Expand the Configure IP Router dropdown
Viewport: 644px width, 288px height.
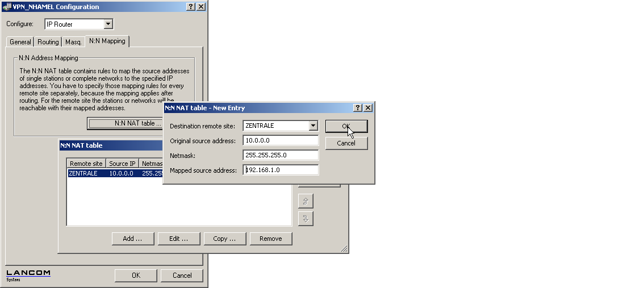(108, 24)
